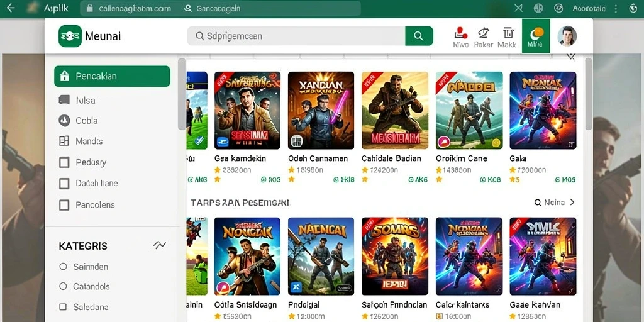Click the grid badge on Odeh Cannamen cover
The image size is (644, 322).
297,142
